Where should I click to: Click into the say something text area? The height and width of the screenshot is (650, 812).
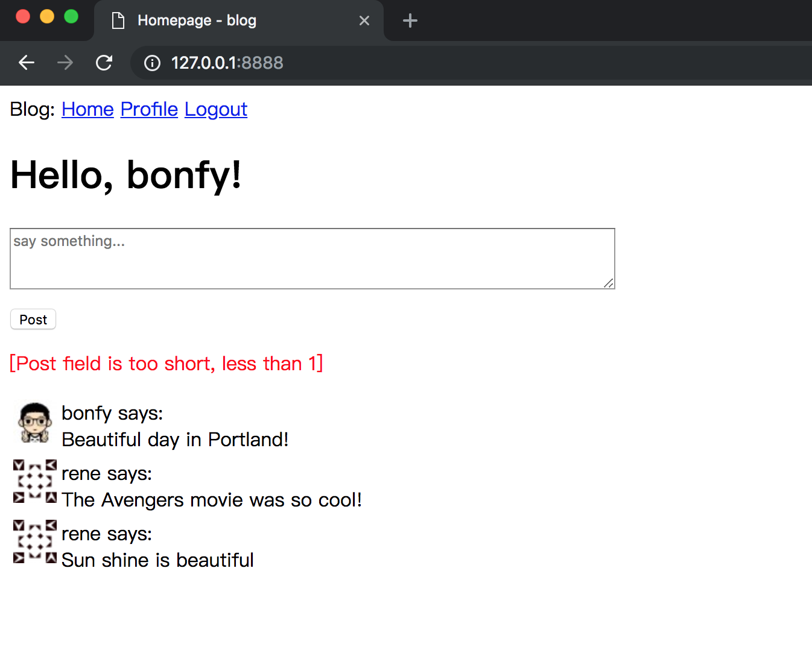(x=312, y=258)
